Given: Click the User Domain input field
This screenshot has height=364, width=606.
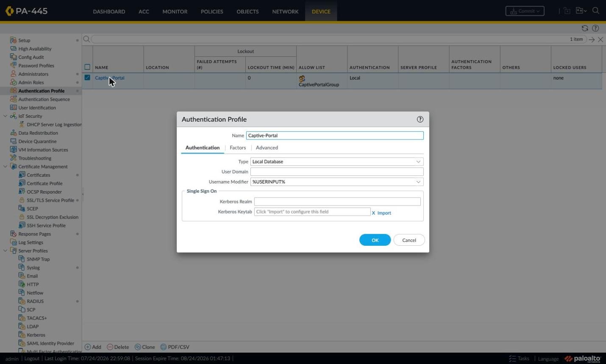Looking at the screenshot, I should point(337,172).
